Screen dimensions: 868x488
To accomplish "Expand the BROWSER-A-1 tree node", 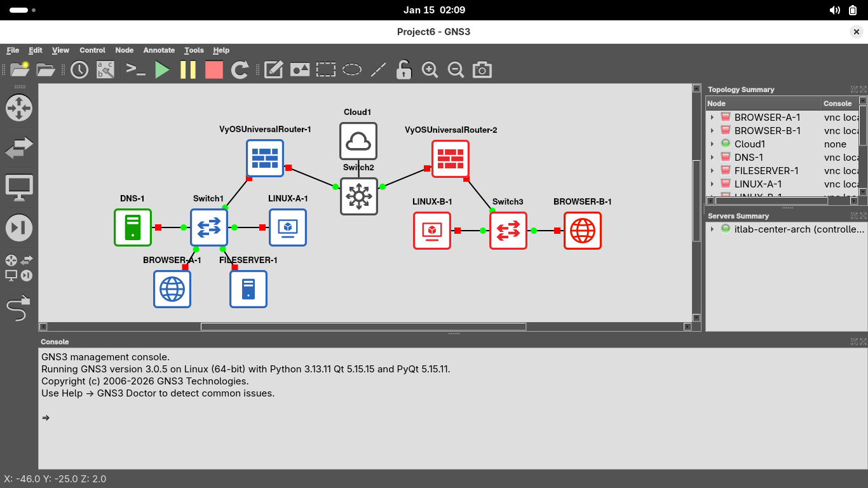I will [x=712, y=118].
